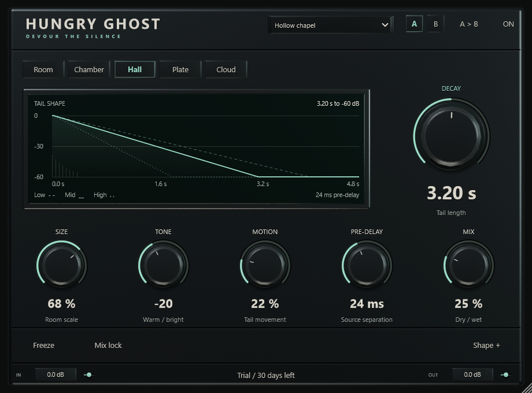Expand the Shape + section
The image size is (532, 393).
point(486,345)
